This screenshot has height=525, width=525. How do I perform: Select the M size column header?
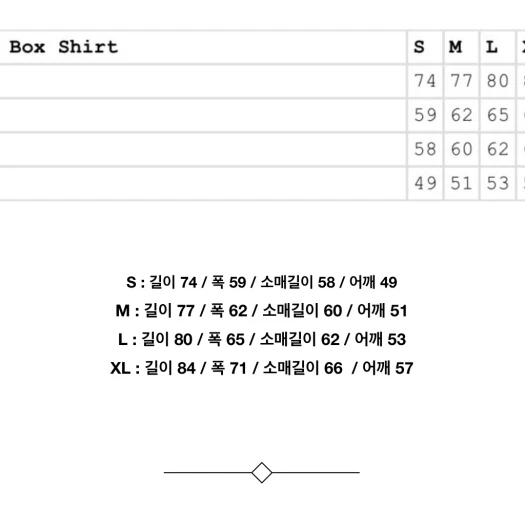pos(461,47)
